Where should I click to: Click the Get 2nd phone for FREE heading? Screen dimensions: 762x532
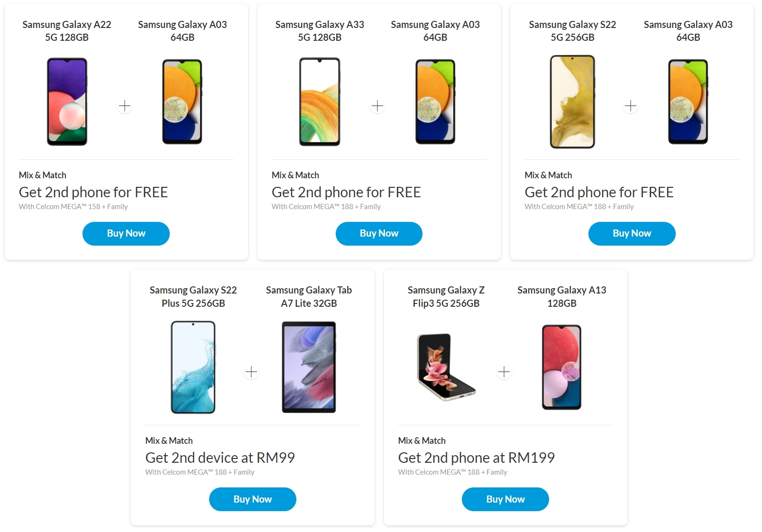(93, 192)
